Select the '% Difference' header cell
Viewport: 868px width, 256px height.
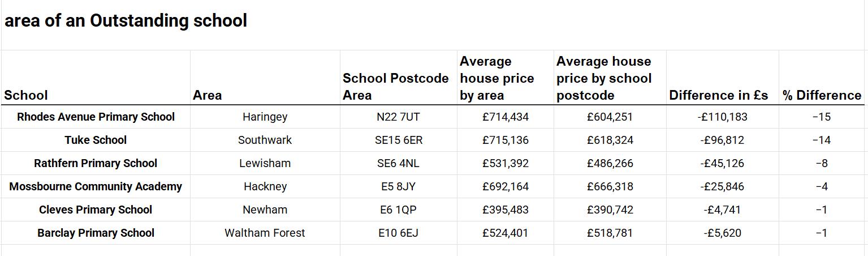822,95
